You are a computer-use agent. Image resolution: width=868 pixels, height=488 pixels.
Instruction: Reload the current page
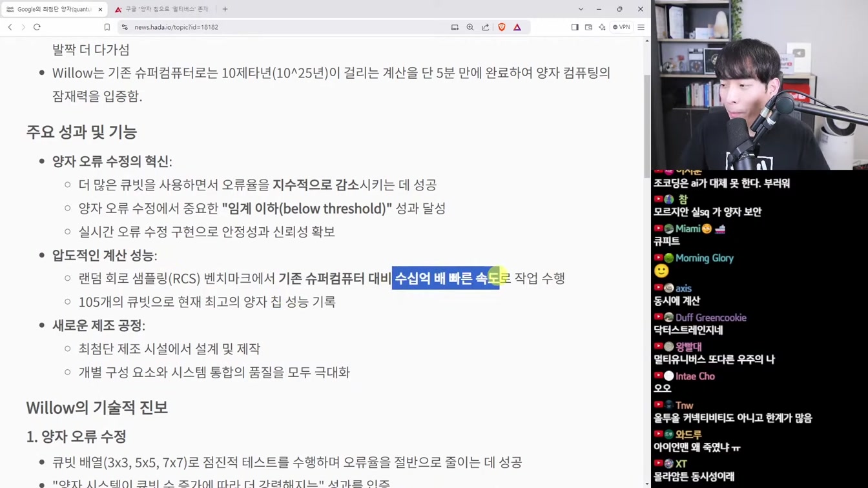click(37, 27)
